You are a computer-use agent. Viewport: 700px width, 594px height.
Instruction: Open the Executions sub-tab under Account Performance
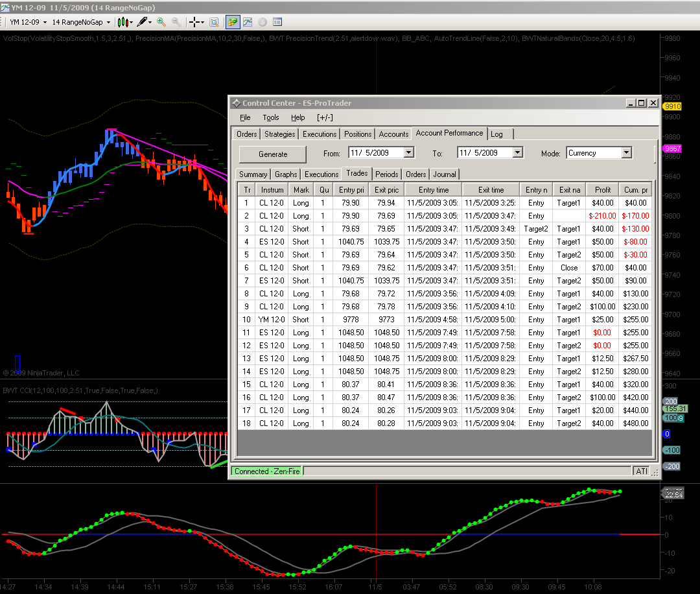pyautogui.click(x=321, y=174)
